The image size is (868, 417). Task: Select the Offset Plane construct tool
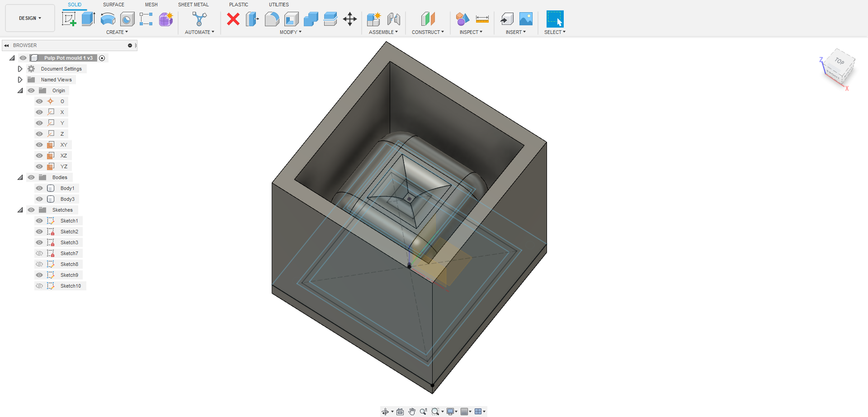click(428, 19)
